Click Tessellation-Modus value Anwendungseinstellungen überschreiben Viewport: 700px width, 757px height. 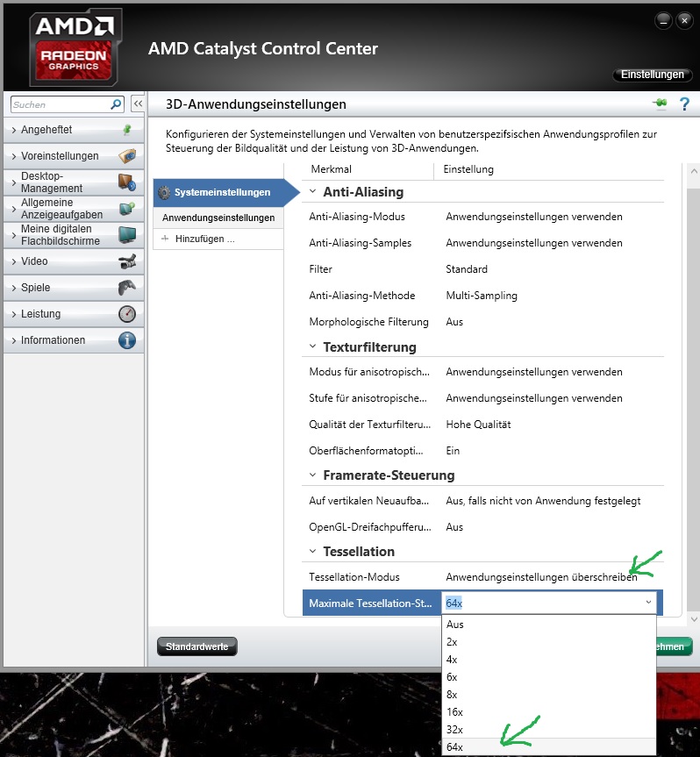(x=541, y=577)
